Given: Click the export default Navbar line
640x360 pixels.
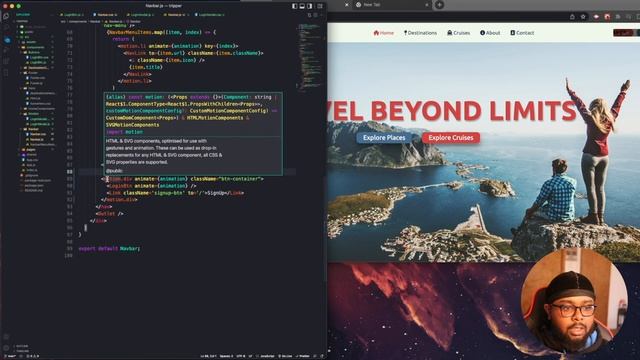Looking at the screenshot, I should pos(109,249).
